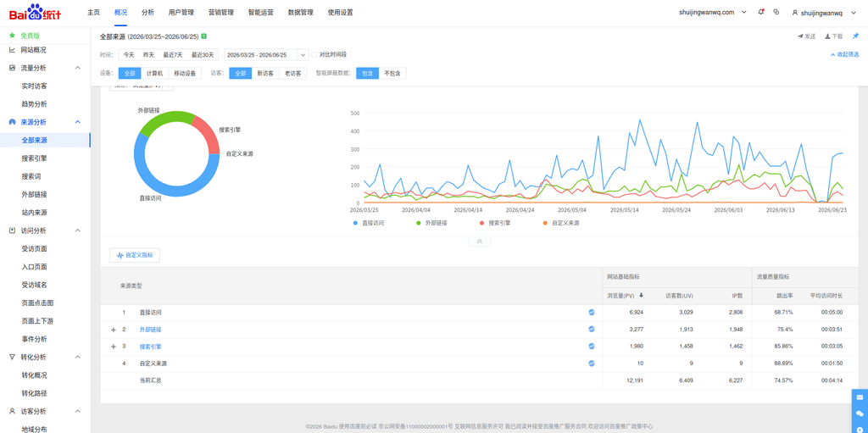
Task: Expand the 外部链接 table row
Action: [114, 330]
